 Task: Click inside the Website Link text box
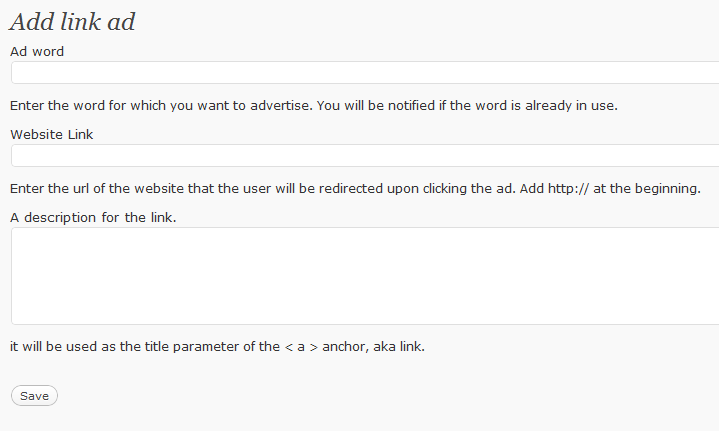pyautogui.click(x=365, y=155)
